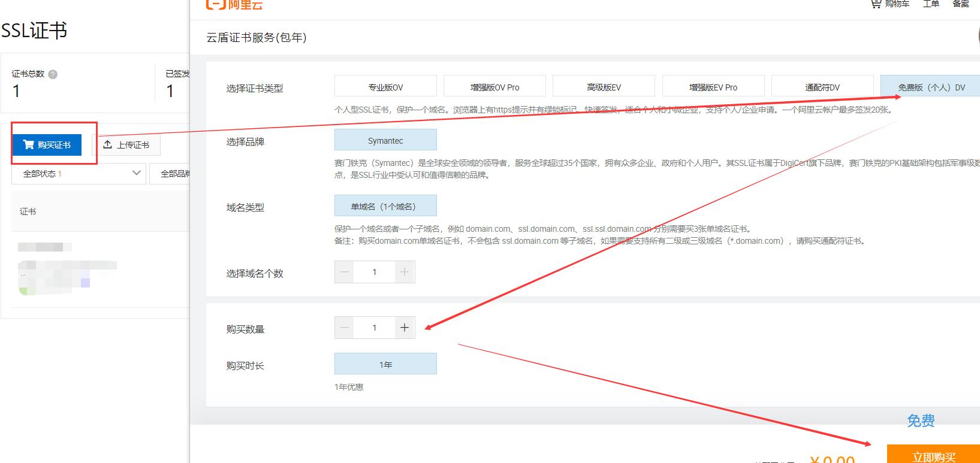Click the 免费 price label
980x463 pixels.
coord(921,420)
